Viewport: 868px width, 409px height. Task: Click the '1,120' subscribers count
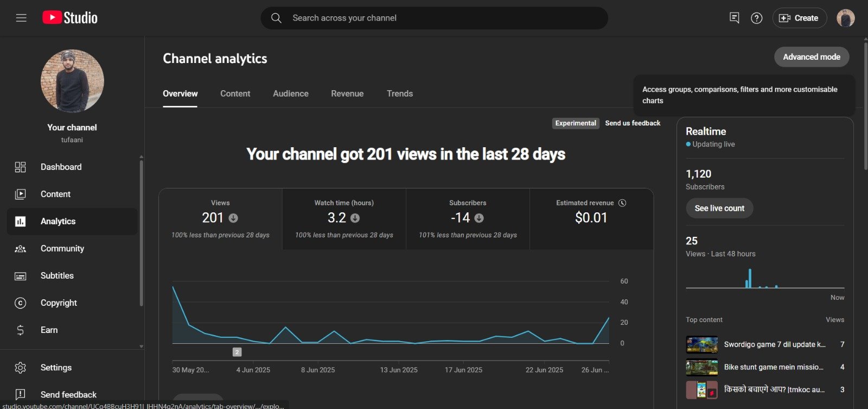pos(698,174)
